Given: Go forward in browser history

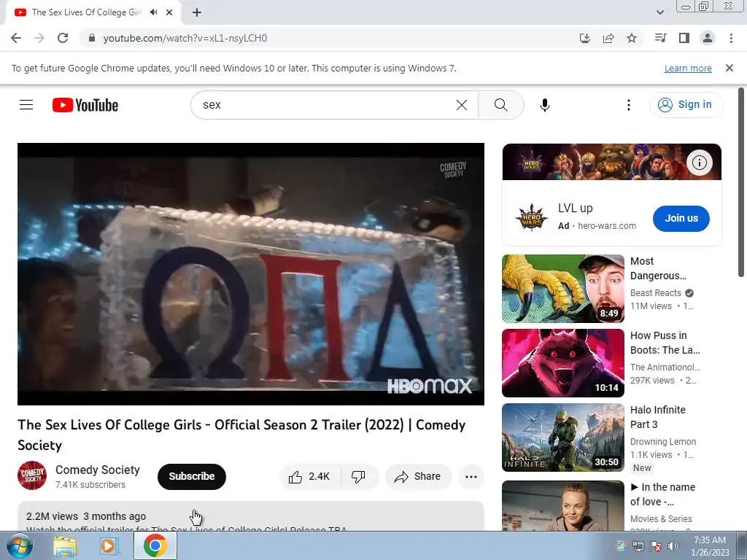Looking at the screenshot, I should click(x=39, y=38).
